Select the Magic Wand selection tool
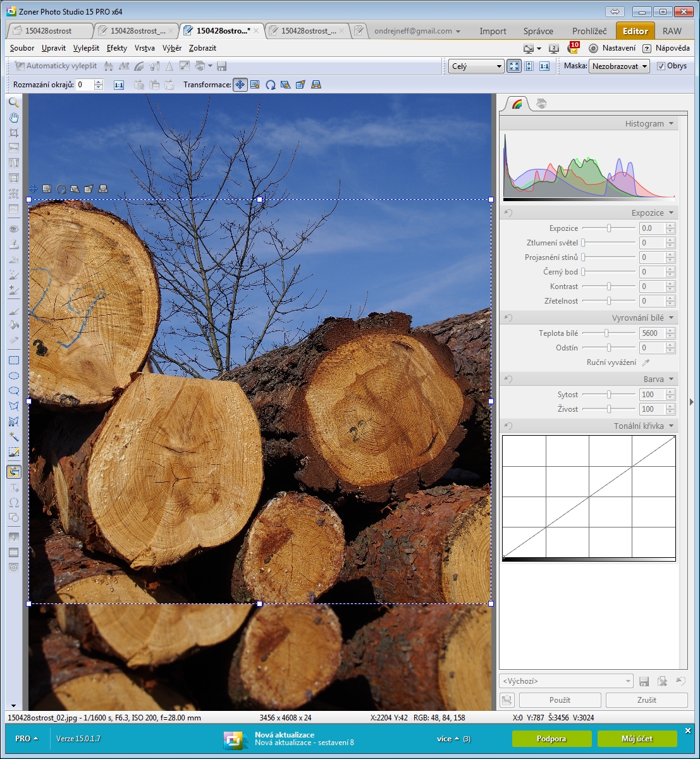 [x=14, y=436]
